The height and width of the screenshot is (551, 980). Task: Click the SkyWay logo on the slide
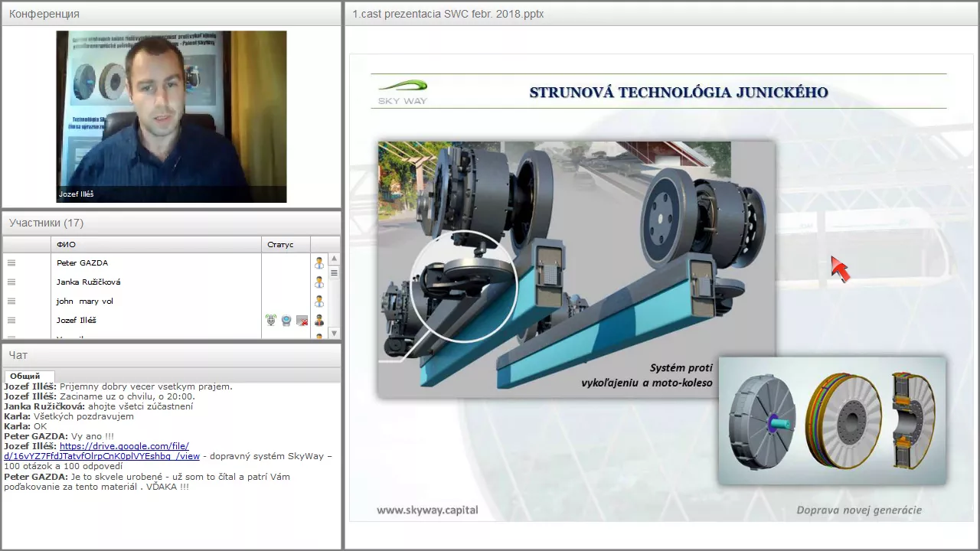403,92
